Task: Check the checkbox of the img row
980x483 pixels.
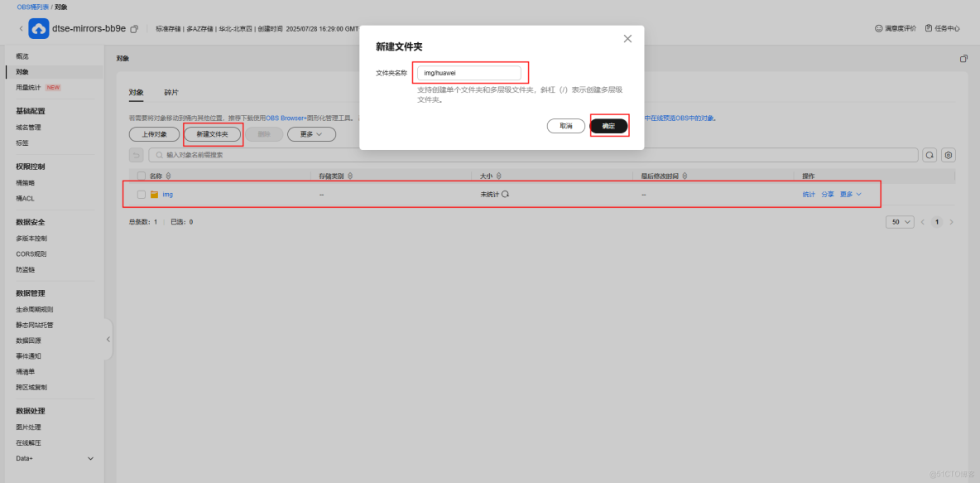Action: [x=141, y=194]
